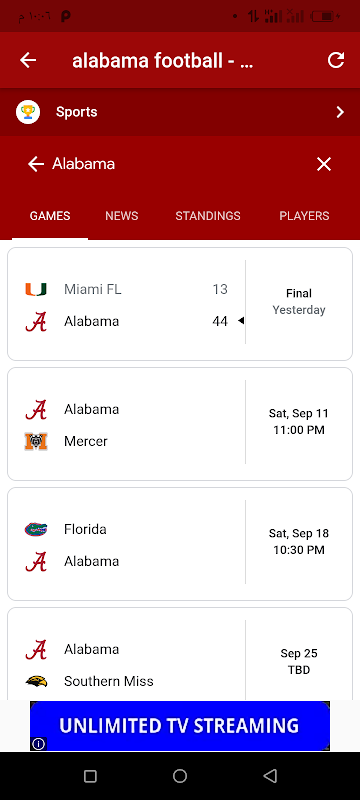Select the GAMES tab

(50, 216)
